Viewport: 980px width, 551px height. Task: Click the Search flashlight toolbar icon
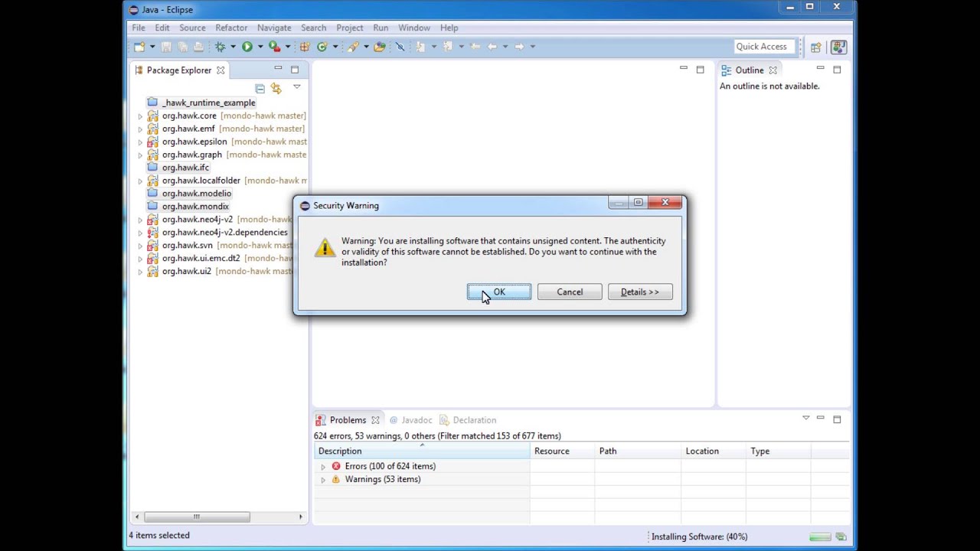tap(353, 47)
